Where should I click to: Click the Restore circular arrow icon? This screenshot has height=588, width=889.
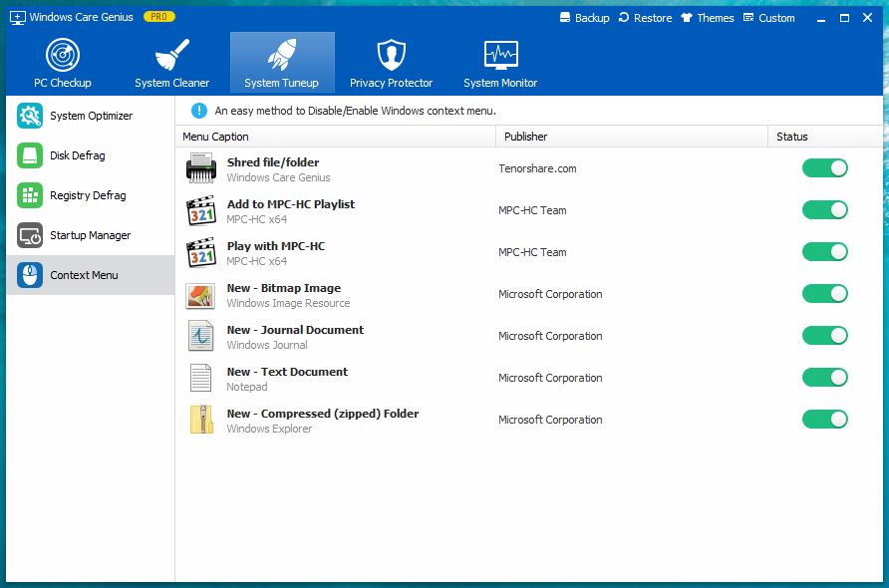coord(624,17)
